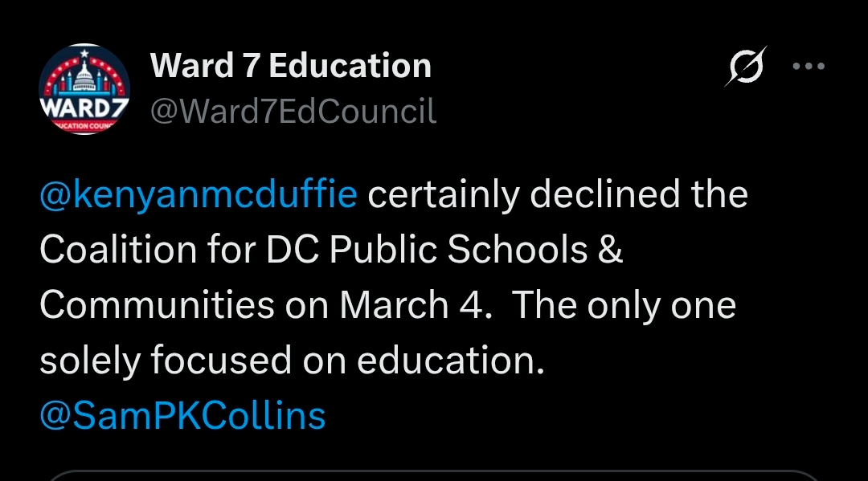Follow the @kenyanmcduffie mention link
Image resolution: width=868 pixels, height=481 pixels.
[x=198, y=195]
